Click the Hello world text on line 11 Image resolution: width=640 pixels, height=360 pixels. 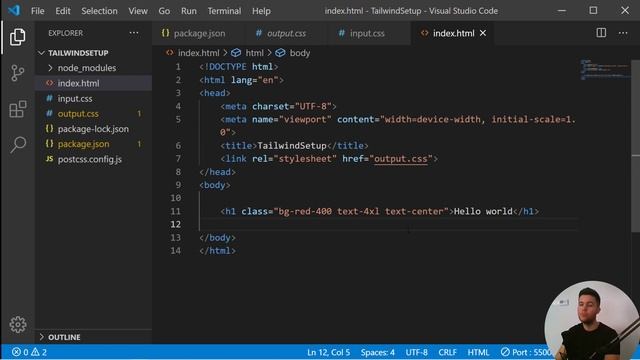coord(483,211)
